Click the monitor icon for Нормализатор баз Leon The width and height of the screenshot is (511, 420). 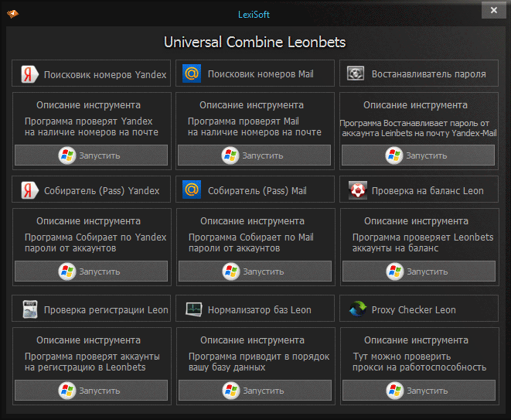coord(193,309)
